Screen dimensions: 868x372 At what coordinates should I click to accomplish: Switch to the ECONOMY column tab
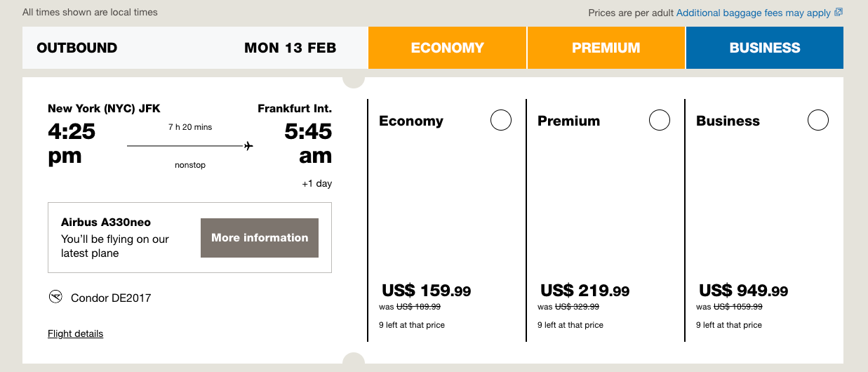447,48
